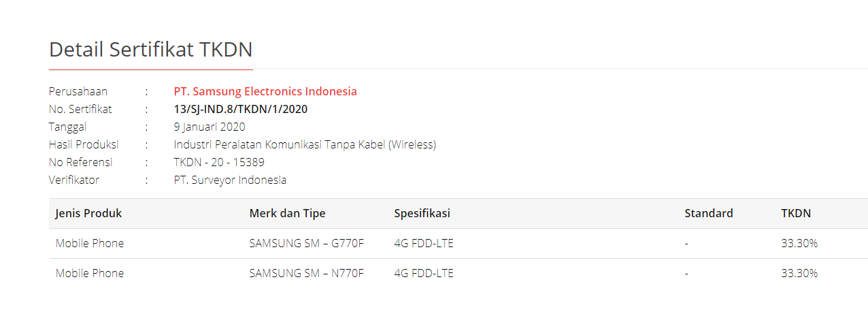The image size is (868, 318).
Task: Select the Hasil Produksi industry description
Action: (305, 144)
